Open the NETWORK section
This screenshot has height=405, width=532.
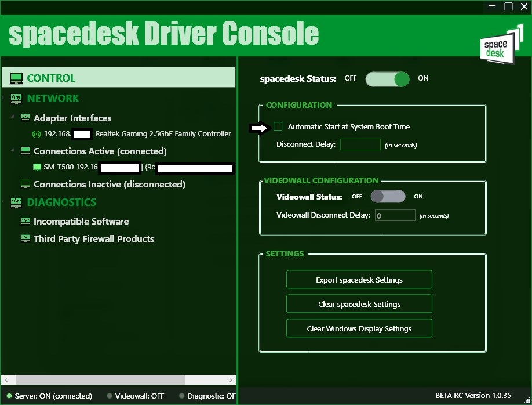[53, 99]
